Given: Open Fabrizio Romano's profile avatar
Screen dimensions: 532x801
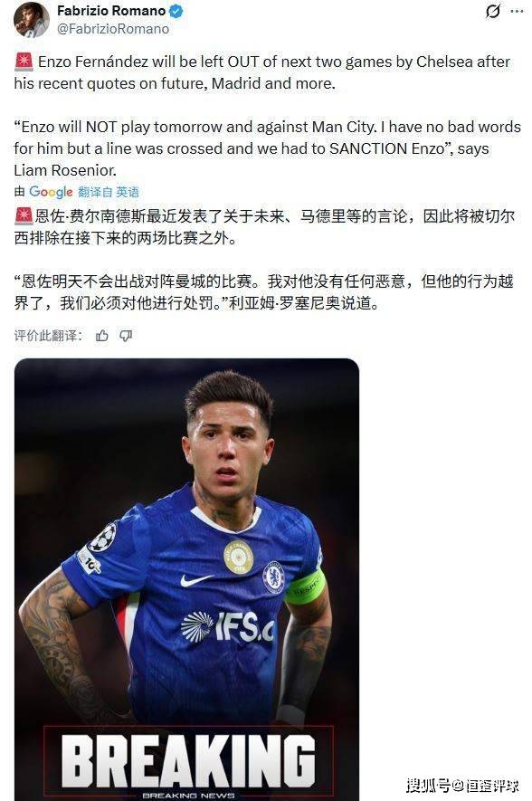Looking at the screenshot, I should point(32,19).
